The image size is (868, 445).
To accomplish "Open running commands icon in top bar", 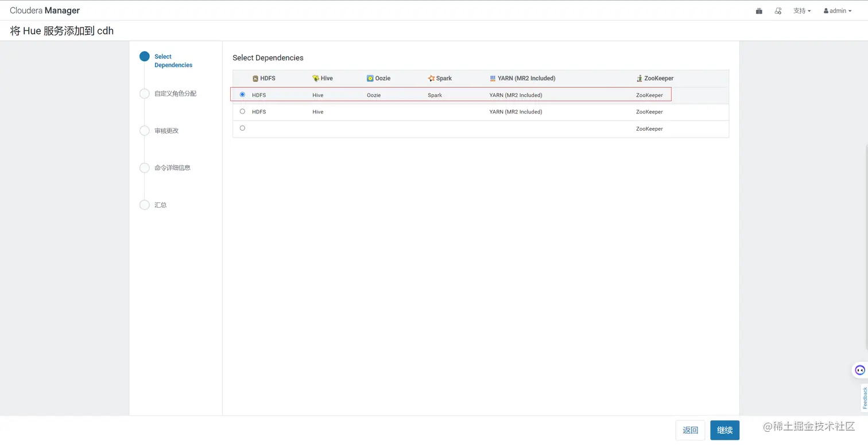I will point(778,11).
